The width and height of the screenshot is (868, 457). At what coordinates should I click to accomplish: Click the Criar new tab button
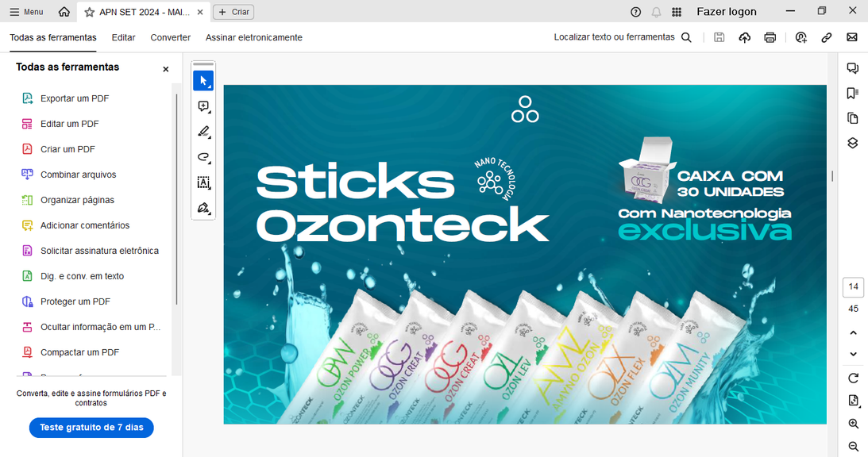[233, 12]
